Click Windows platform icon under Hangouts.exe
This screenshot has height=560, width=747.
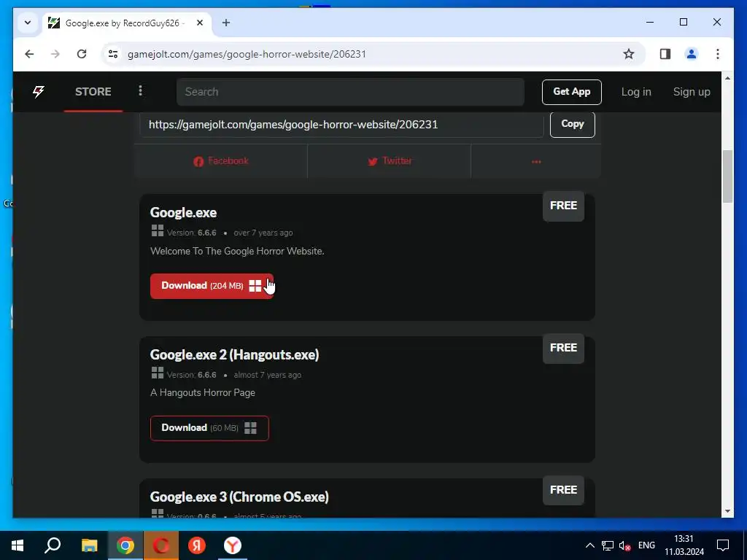click(158, 373)
